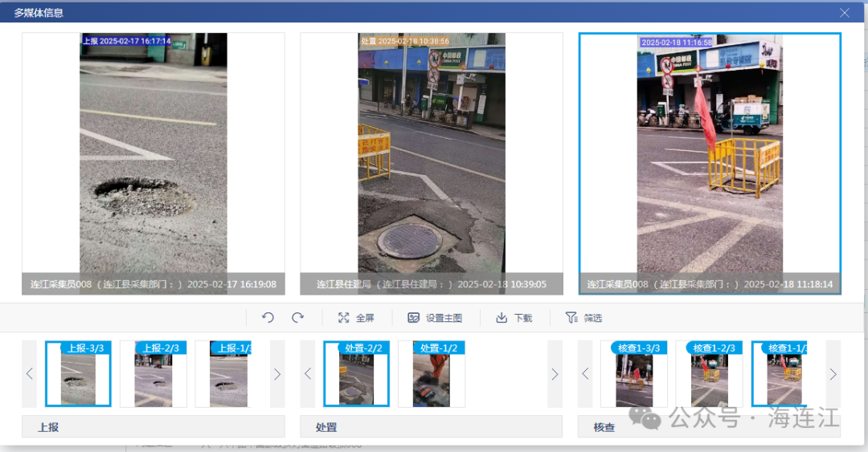Click caption 连江县住建局 2025-02-18 10:39:05
Image resolution: width=868 pixels, height=452 pixels.
click(x=432, y=284)
